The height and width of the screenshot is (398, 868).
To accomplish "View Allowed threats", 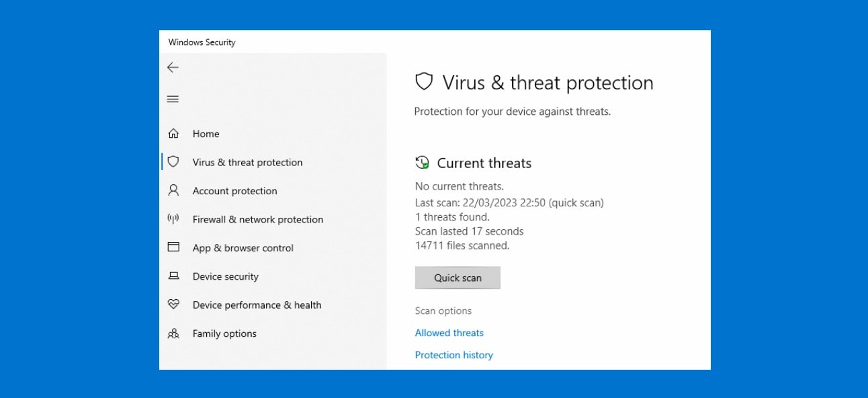I will tap(449, 332).
